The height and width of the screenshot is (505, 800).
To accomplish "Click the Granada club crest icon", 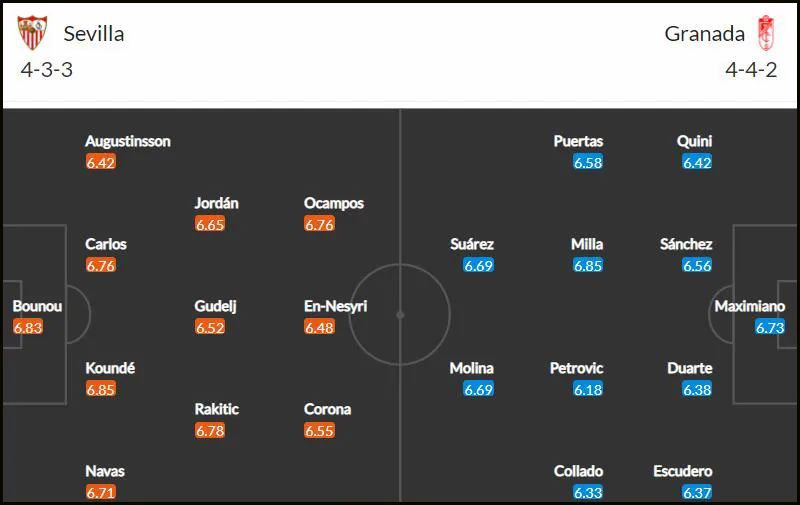I will (x=765, y=33).
